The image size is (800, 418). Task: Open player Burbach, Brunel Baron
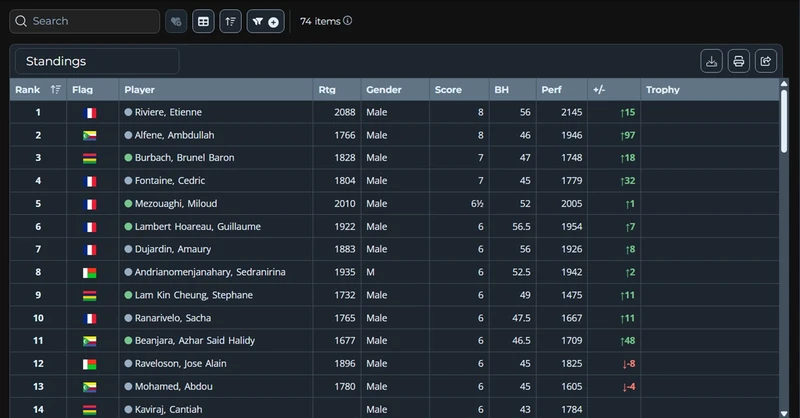[x=184, y=158]
